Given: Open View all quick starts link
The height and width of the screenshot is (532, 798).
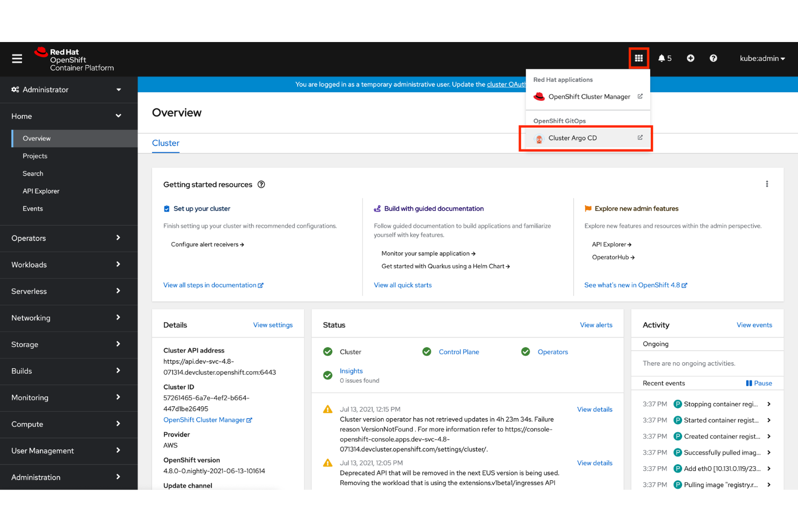Looking at the screenshot, I should 403,285.
